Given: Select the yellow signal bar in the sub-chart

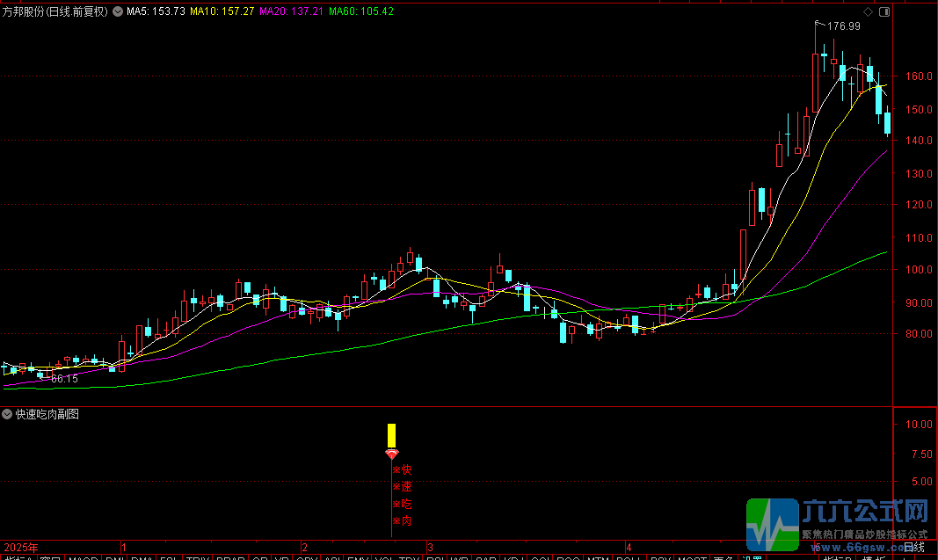Looking at the screenshot, I should (392, 436).
